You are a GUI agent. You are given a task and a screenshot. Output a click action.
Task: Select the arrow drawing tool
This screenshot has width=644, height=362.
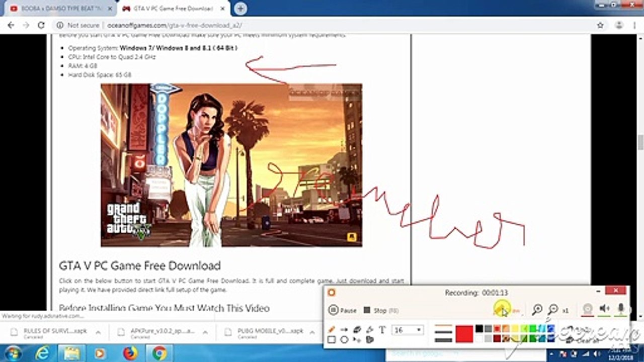pyautogui.click(x=344, y=330)
